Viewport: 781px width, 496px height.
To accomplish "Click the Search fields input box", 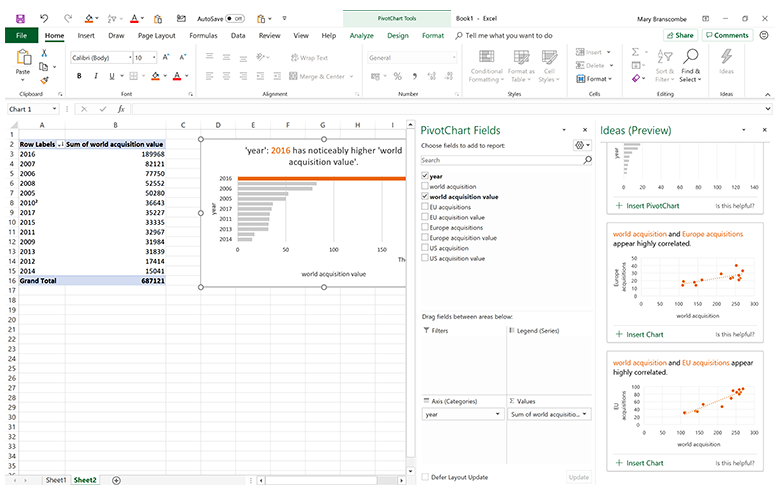I will pyautogui.click(x=502, y=160).
